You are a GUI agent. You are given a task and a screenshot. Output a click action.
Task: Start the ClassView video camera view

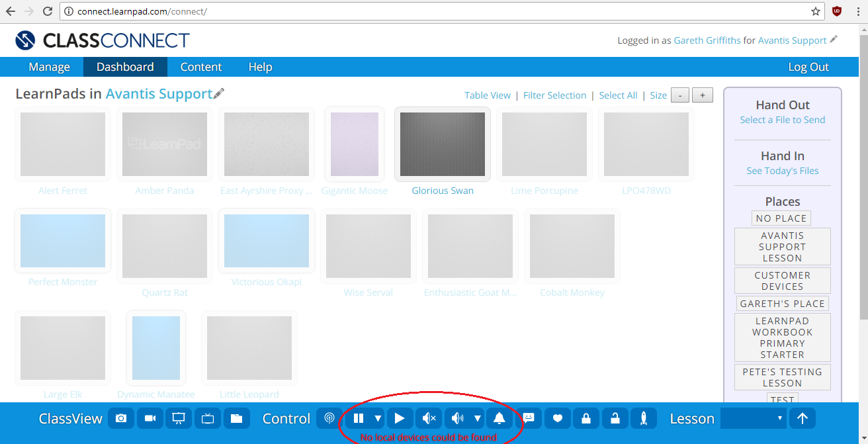pyautogui.click(x=150, y=418)
